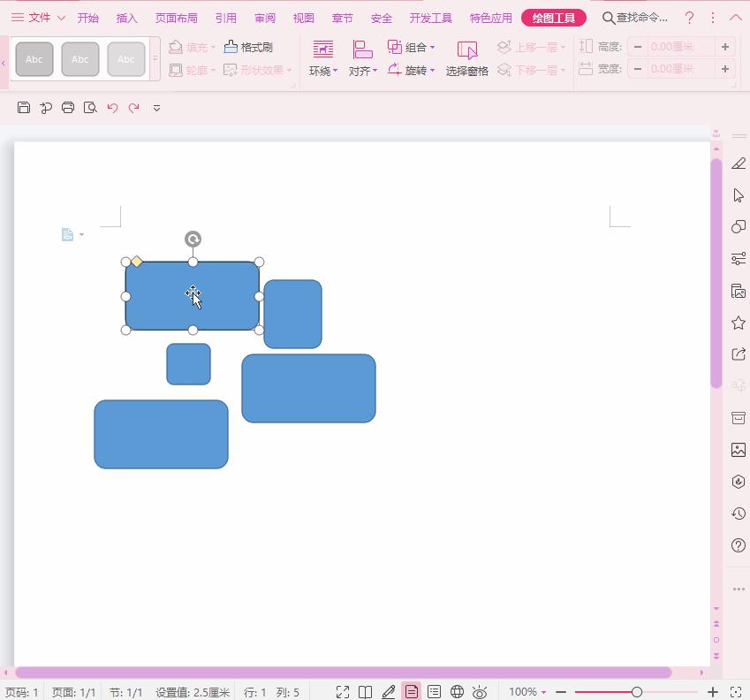
Task: Select the print preview icon
Action: (88, 107)
